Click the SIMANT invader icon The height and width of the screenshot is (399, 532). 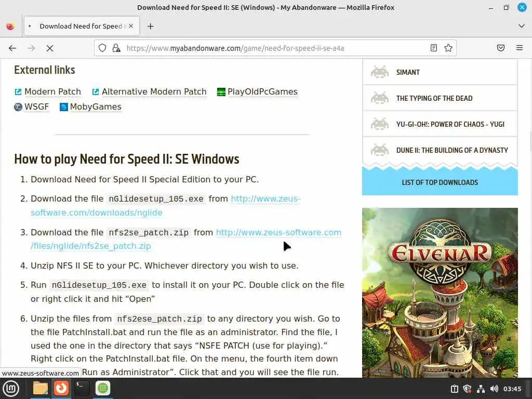380,72
